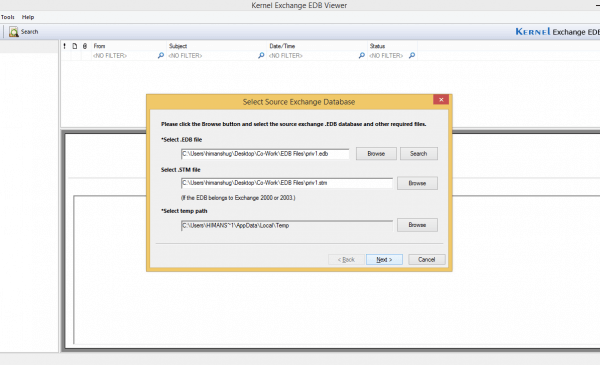The width and height of the screenshot is (600, 365).
Task: Browse for the .EDB file
Action: click(376, 153)
